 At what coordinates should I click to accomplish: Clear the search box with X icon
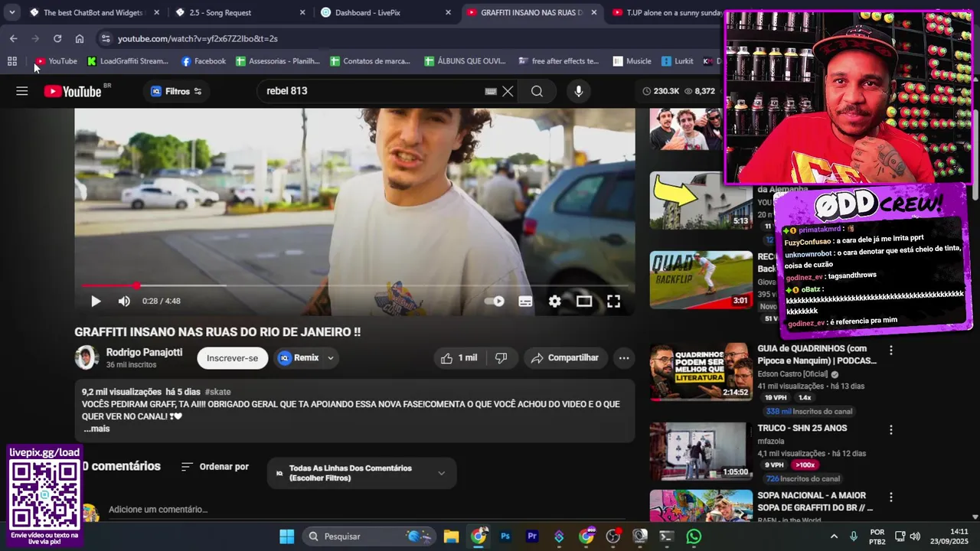point(508,91)
